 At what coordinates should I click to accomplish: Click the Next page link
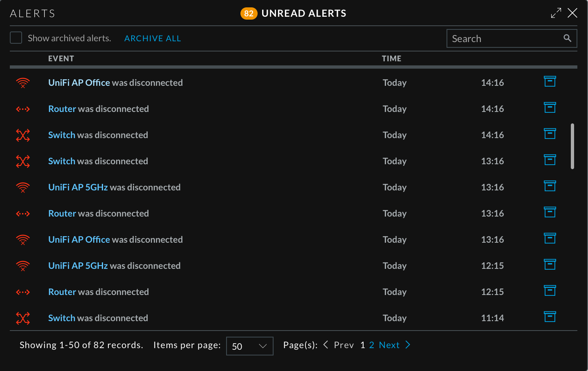pyautogui.click(x=389, y=345)
